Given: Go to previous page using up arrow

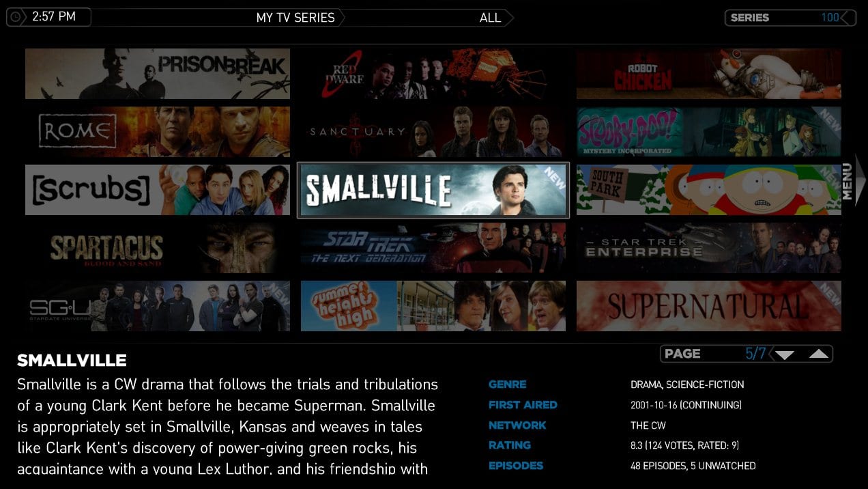Looking at the screenshot, I should [x=819, y=354].
